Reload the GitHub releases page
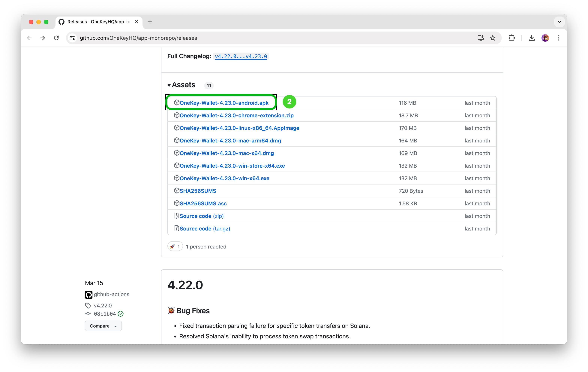This screenshot has width=588, height=372. point(56,38)
